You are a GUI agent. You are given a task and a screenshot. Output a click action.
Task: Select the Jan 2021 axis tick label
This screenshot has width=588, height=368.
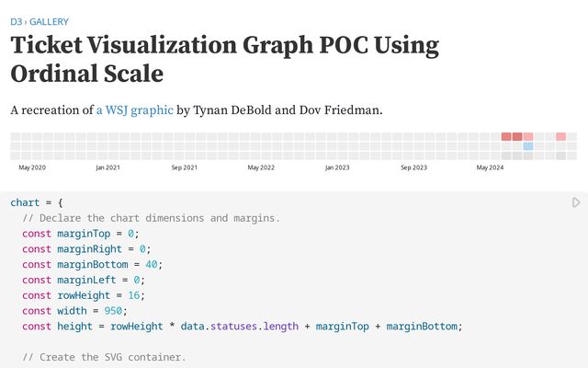[x=107, y=168]
